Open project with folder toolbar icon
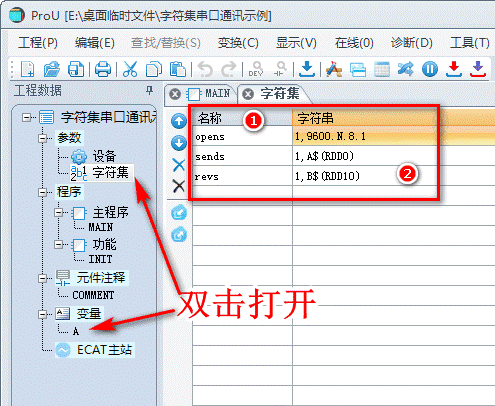Image resolution: width=495 pixels, height=406 pixels. (x=52, y=69)
